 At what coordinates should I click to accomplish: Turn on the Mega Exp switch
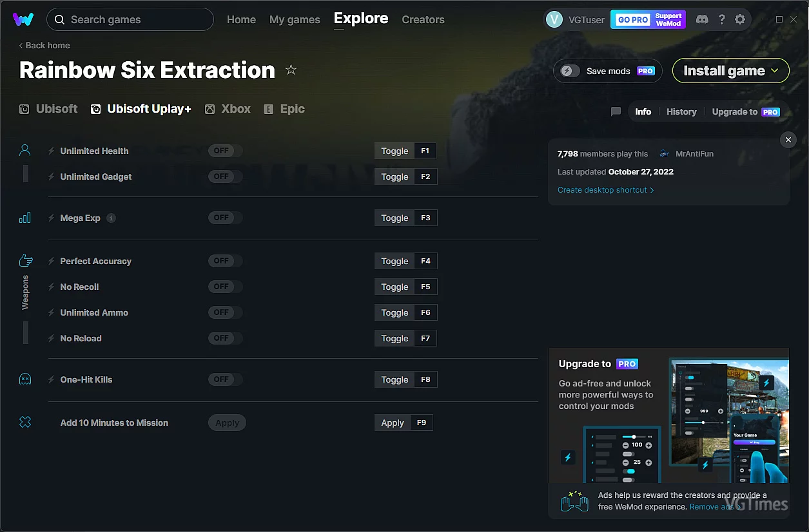point(225,218)
